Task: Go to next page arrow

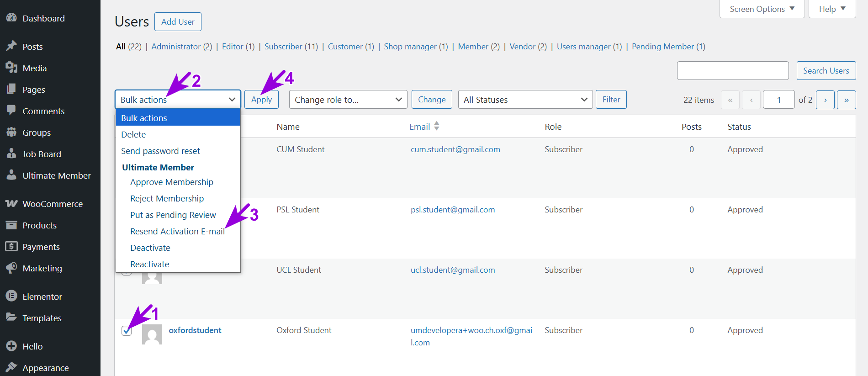Action: (x=825, y=100)
